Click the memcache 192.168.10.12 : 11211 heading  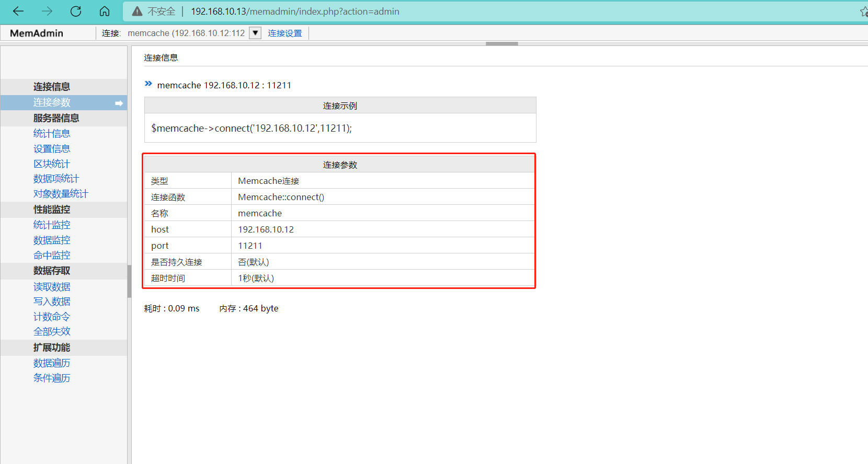pyautogui.click(x=224, y=85)
